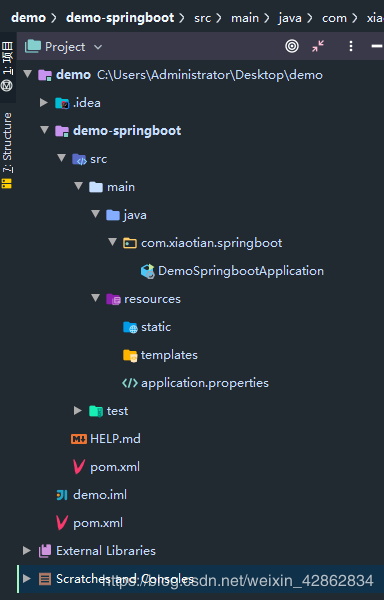384x600 pixels.
Task: Click the Collapse All arrows icon
Action: pos(318,46)
